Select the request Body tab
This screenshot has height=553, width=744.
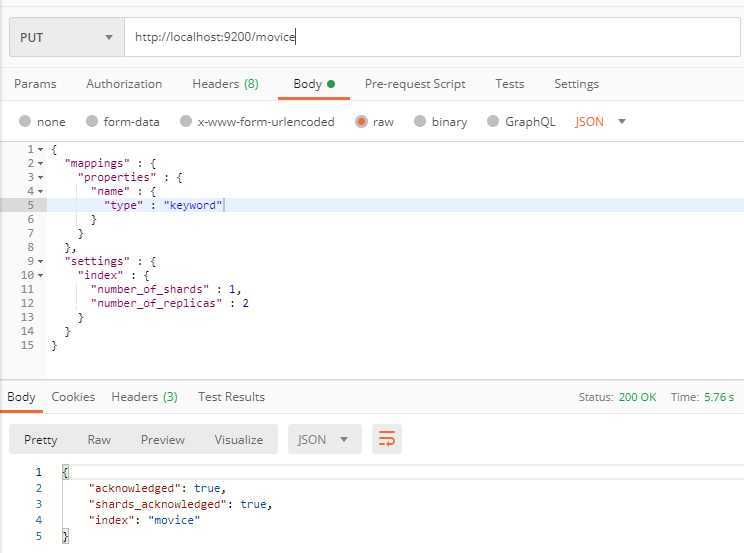click(x=314, y=84)
